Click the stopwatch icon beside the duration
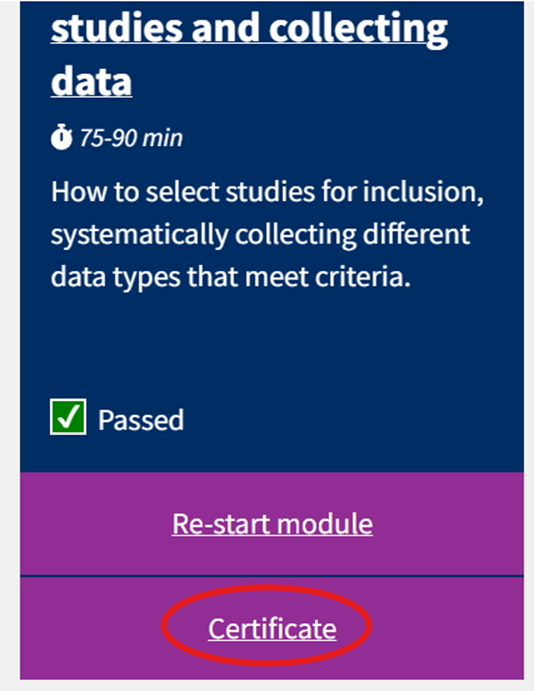Viewport: 534px width, 691px height. [x=61, y=137]
